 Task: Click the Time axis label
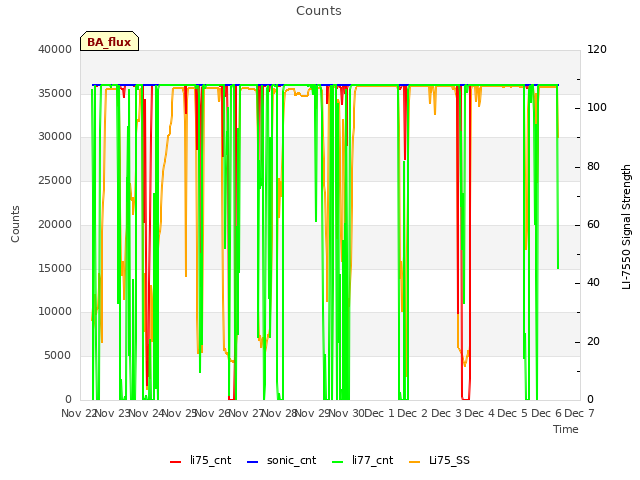tap(566, 429)
